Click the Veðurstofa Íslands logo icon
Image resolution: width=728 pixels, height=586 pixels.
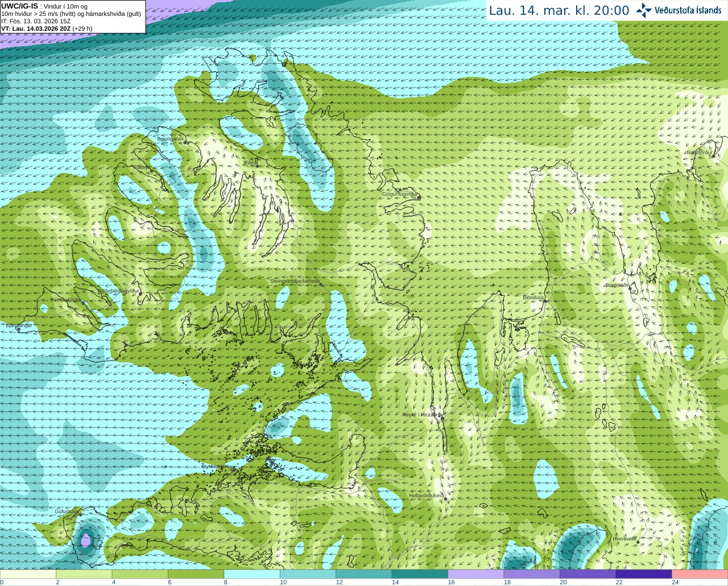coord(644,10)
